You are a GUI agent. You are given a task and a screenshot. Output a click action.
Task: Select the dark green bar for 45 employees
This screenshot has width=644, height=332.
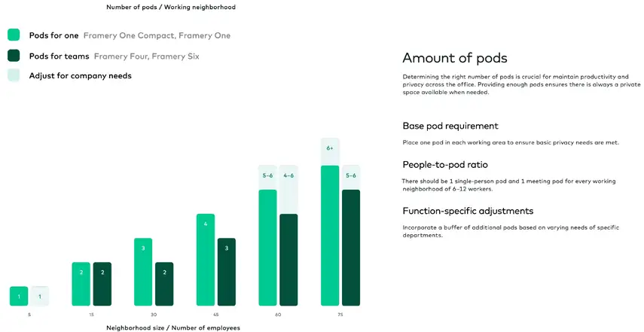pyautogui.click(x=227, y=272)
